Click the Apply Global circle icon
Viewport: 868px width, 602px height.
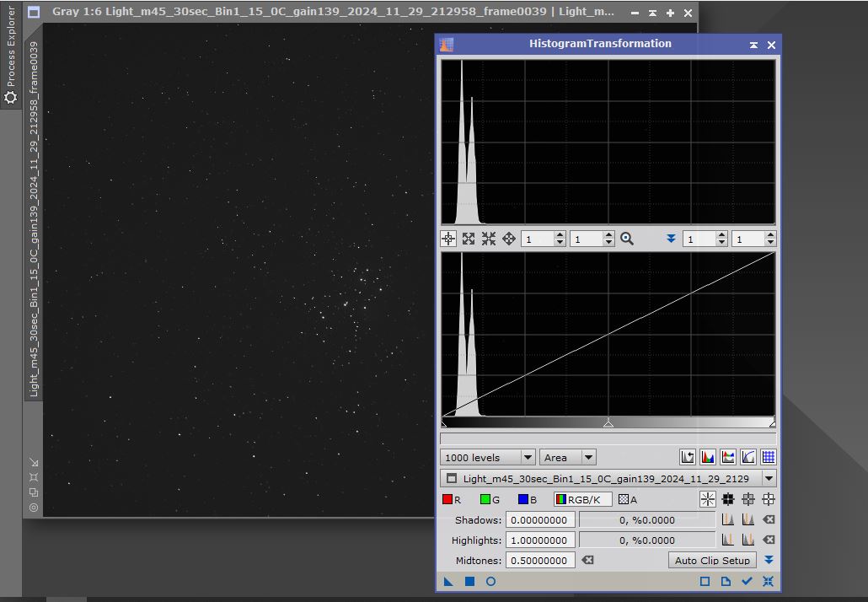[x=490, y=582]
